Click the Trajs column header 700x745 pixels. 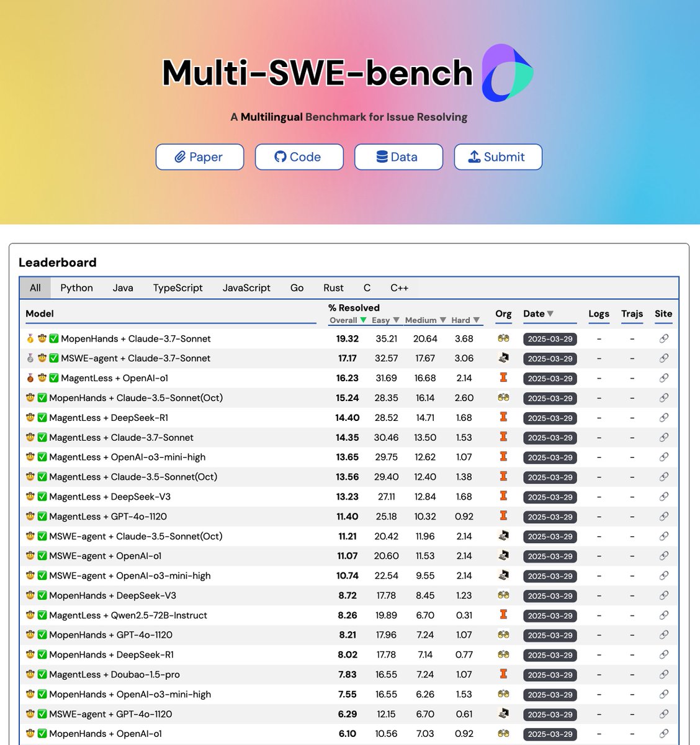(x=632, y=314)
